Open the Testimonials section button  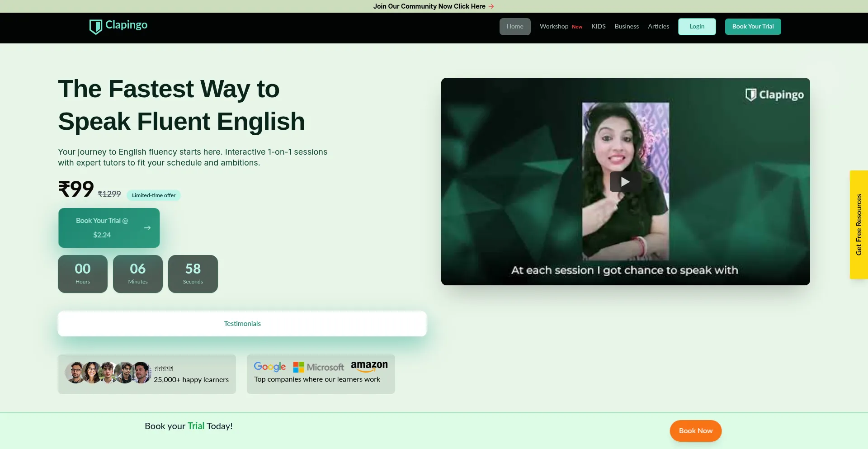242,324
